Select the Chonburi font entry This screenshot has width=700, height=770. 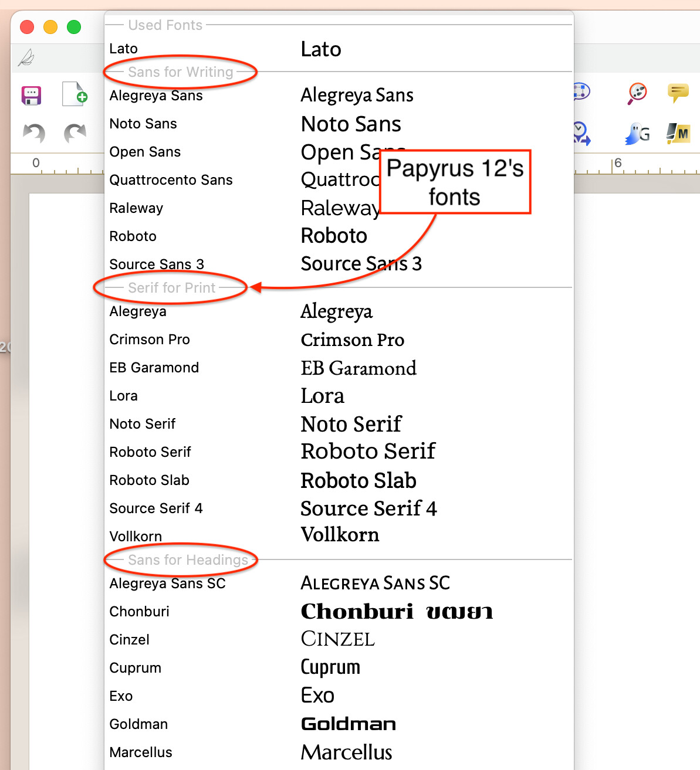(x=139, y=612)
